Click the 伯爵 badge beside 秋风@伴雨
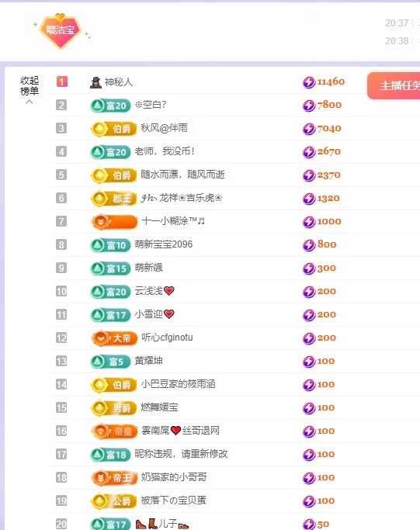This screenshot has width=420, height=530. pyautogui.click(x=113, y=129)
